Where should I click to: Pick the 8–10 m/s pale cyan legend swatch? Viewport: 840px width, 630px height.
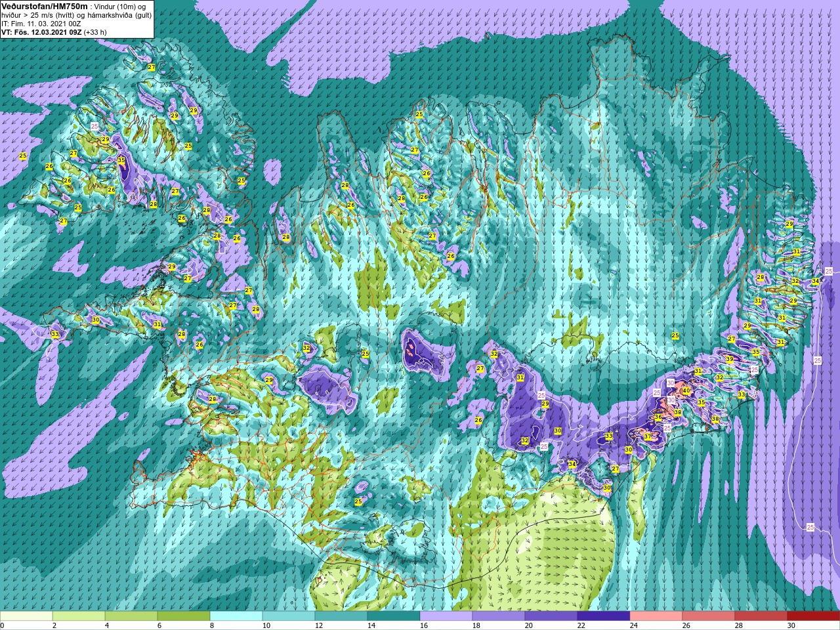[236, 616]
